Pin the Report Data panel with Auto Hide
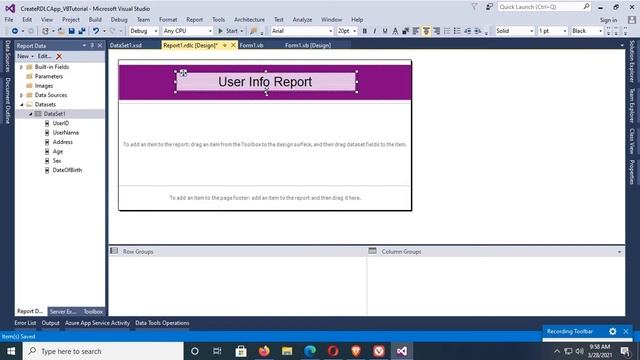This screenshot has height=360, width=640. coord(92,46)
